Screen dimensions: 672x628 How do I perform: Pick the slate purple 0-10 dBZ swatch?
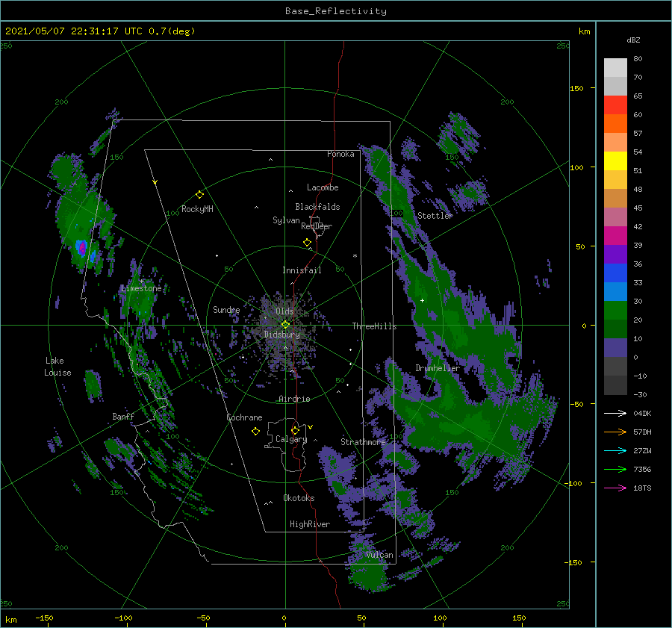615,348
